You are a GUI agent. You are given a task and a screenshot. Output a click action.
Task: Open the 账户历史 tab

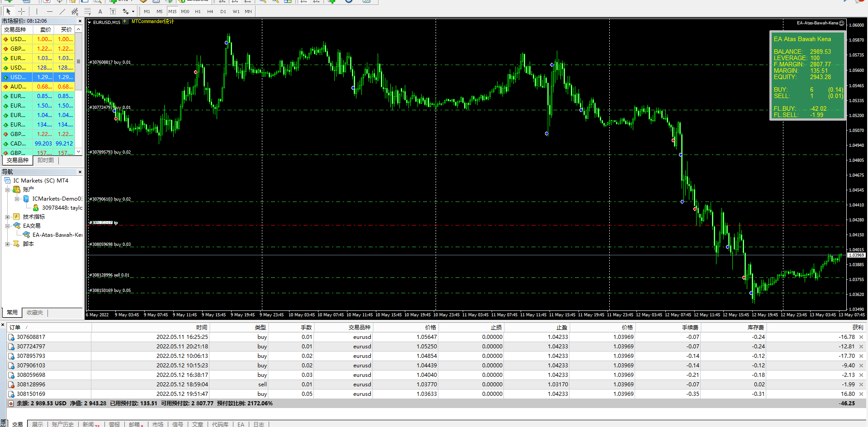[x=62, y=424]
